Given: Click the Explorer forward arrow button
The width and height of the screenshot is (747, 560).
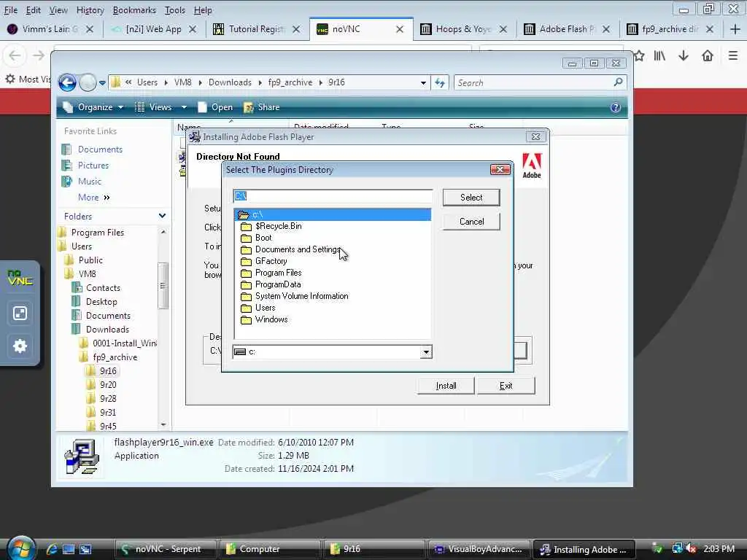Looking at the screenshot, I should coord(88,83).
